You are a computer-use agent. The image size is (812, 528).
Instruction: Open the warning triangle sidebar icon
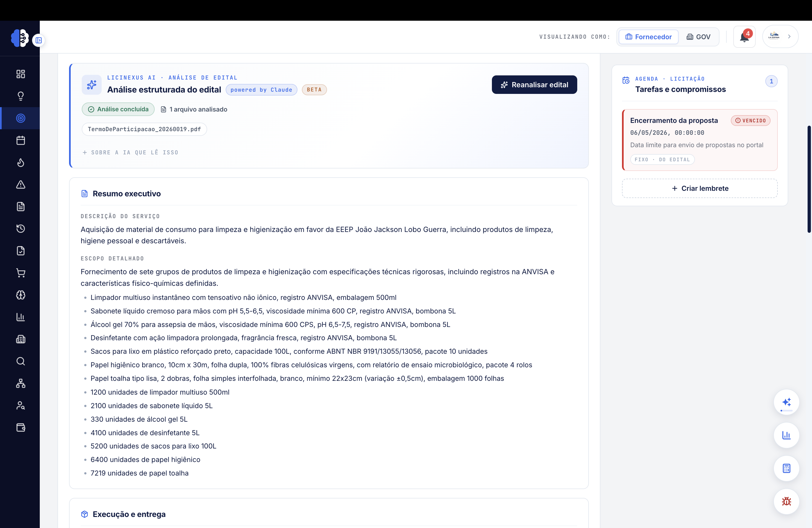(20, 184)
